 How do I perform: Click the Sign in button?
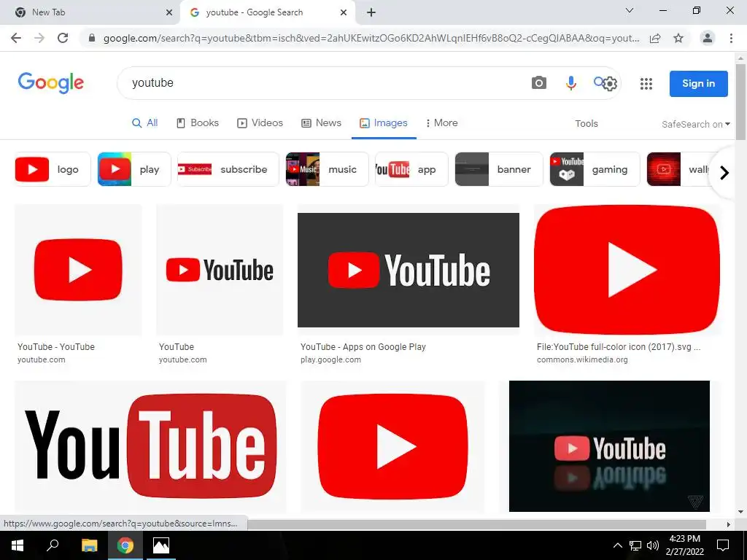click(x=698, y=83)
